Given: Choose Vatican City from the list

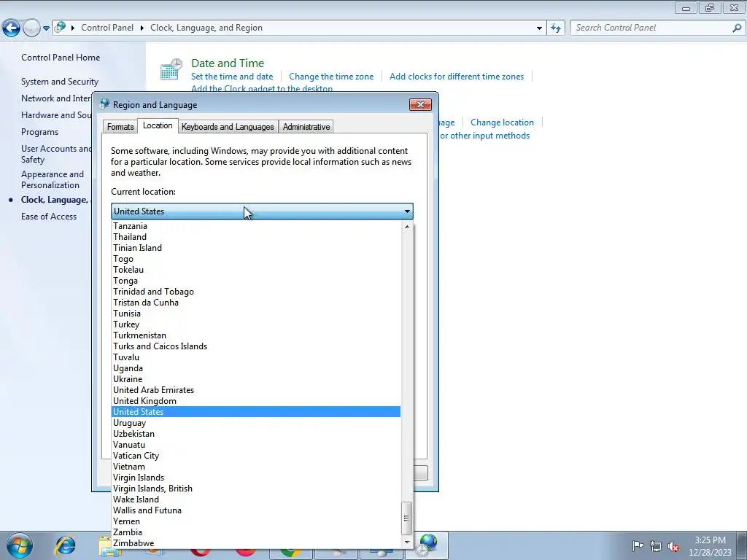Looking at the screenshot, I should (x=256, y=456).
